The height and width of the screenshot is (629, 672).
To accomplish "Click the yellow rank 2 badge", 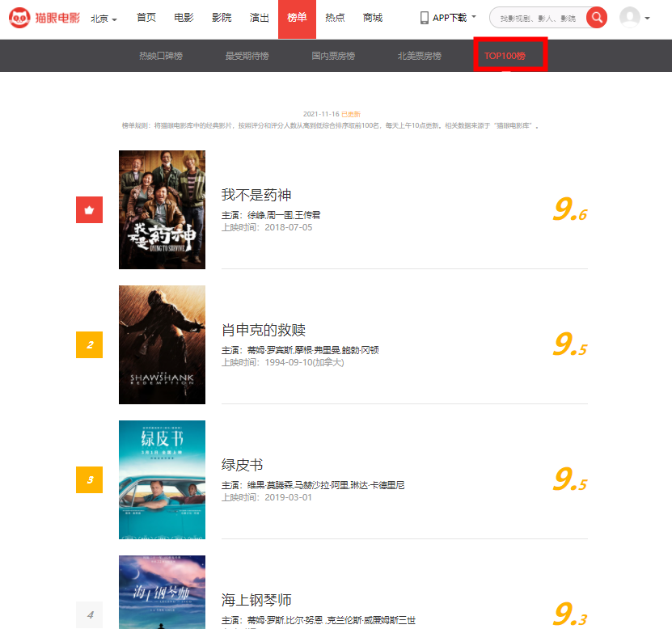I will 89,345.
